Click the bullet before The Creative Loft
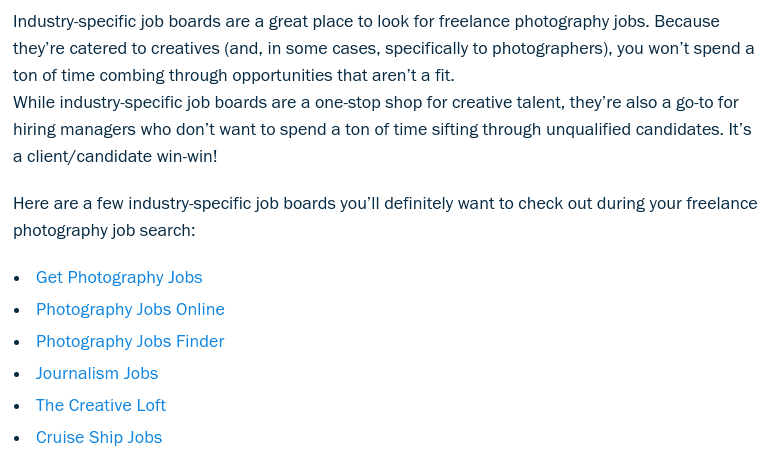Viewport: 781px width, 455px height. (17, 406)
